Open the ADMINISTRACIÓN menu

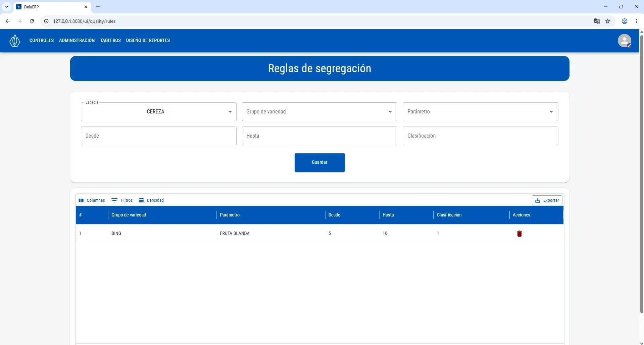click(77, 40)
